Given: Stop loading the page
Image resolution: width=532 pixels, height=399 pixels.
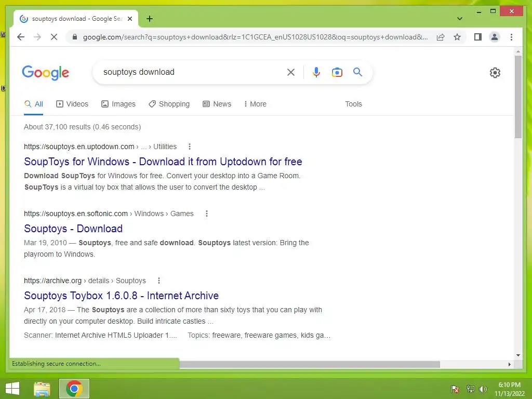Looking at the screenshot, I should pyautogui.click(x=54, y=37).
